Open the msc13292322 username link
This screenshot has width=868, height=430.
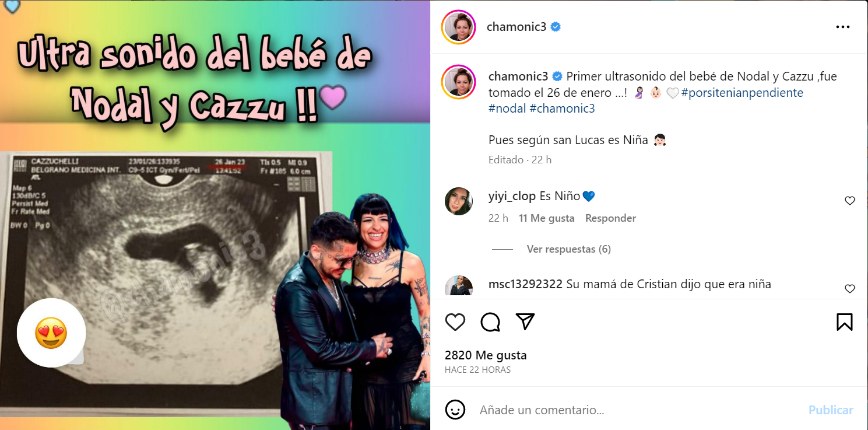click(x=525, y=284)
